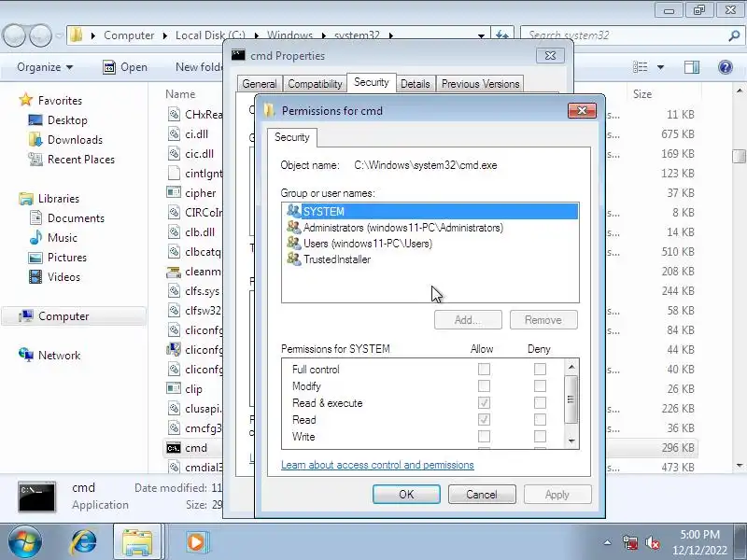Switch to General tab in cmd Properties
The width and height of the screenshot is (747, 560).
tap(260, 84)
